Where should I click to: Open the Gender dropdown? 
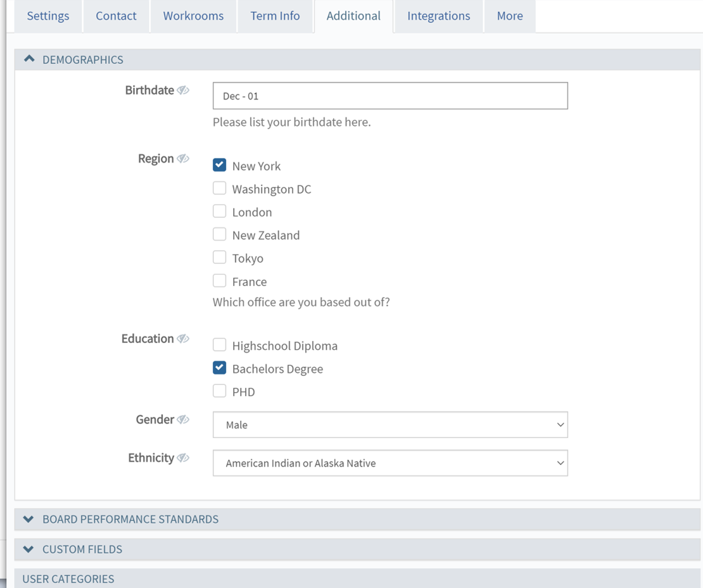coord(390,425)
